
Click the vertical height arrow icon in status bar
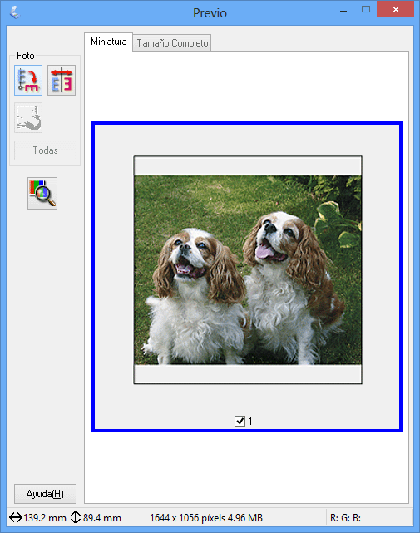(75, 517)
